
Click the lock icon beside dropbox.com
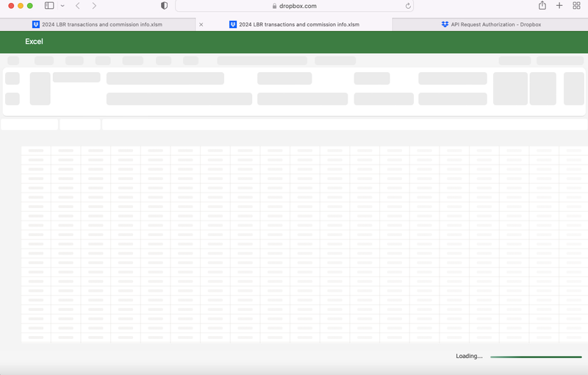[x=274, y=6]
